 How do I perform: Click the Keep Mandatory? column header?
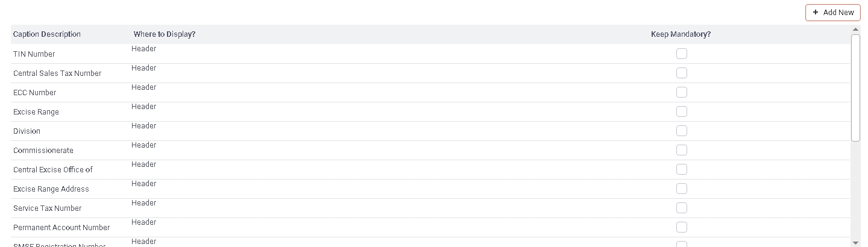(681, 34)
